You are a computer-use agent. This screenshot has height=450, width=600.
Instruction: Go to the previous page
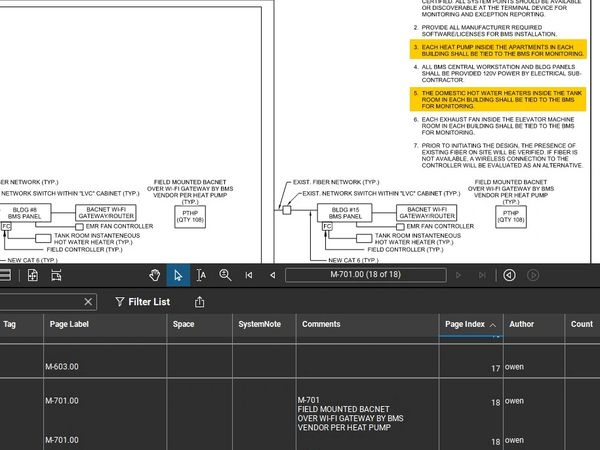pos(272,275)
